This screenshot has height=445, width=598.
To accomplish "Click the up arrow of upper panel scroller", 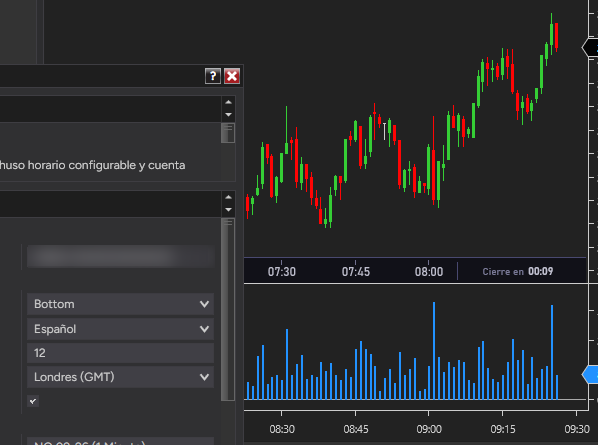I will click(228, 102).
